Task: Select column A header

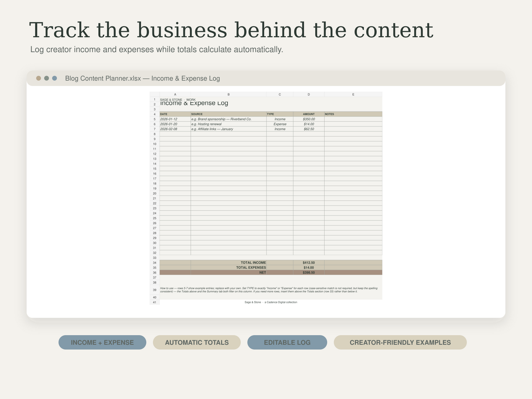Action: pyautogui.click(x=175, y=95)
